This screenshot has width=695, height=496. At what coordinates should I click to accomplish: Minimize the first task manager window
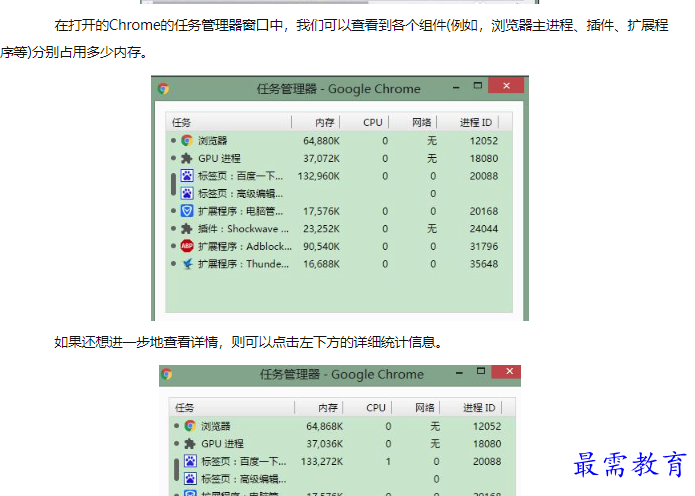(456, 87)
